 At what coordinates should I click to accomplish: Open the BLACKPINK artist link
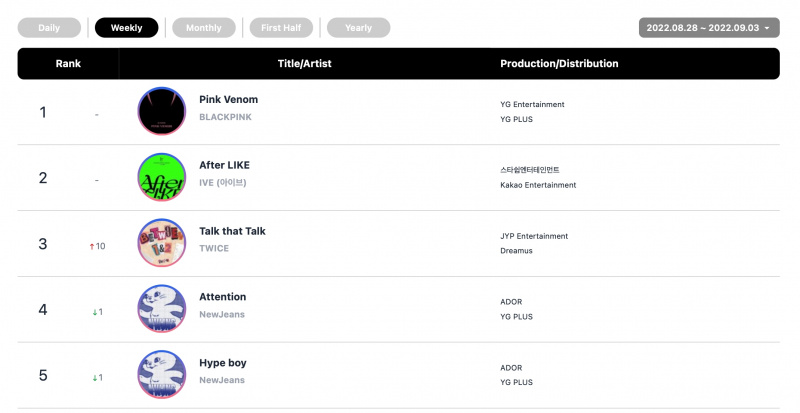226,117
